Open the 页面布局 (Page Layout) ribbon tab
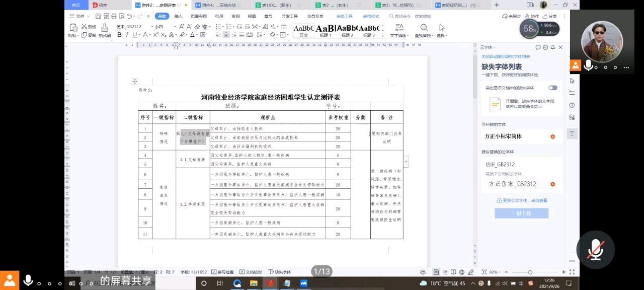This screenshot has width=644, height=290. point(198,16)
